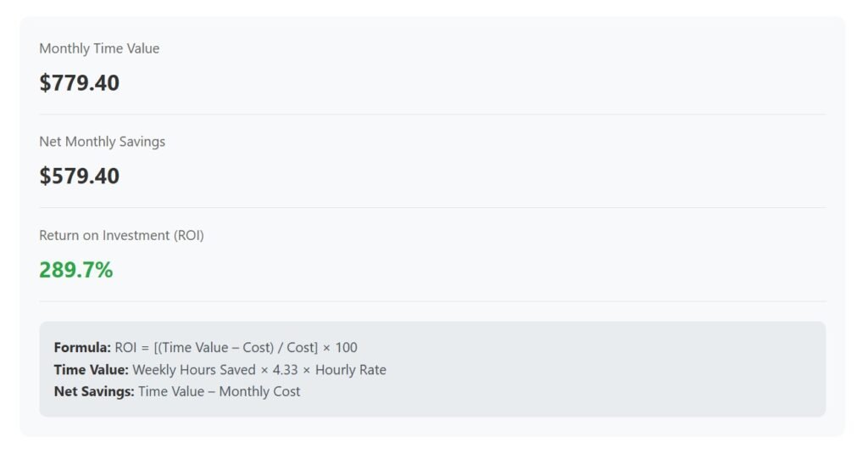The height and width of the screenshot is (465, 868).
Task: Click the Monthly Time Value label
Action: click(99, 48)
